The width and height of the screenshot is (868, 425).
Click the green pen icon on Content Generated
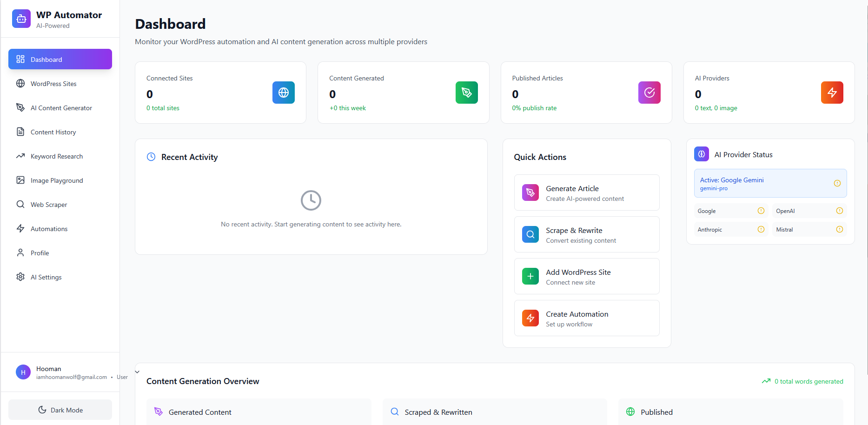tap(466, 93)
